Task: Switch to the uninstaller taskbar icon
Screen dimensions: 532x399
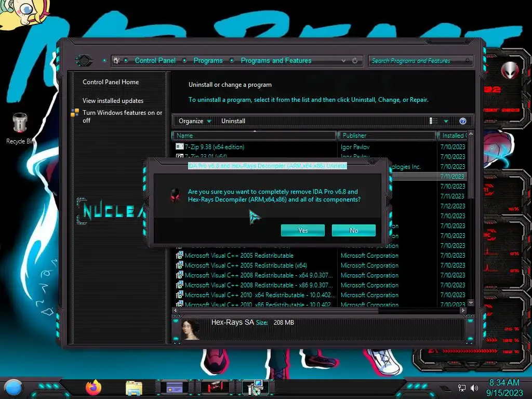Action: (x=256, y=388)
